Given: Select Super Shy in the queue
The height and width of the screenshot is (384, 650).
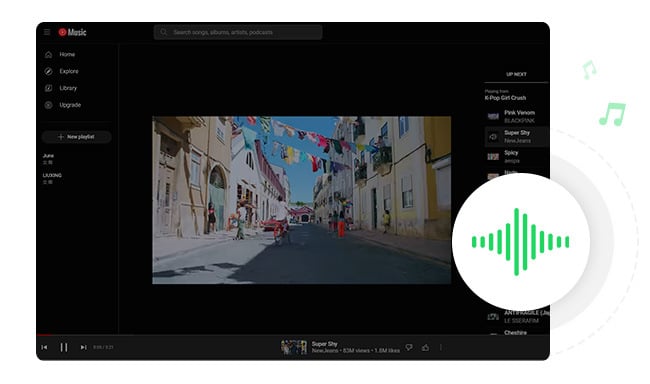Looking at the screenshot, I should 517,136.
